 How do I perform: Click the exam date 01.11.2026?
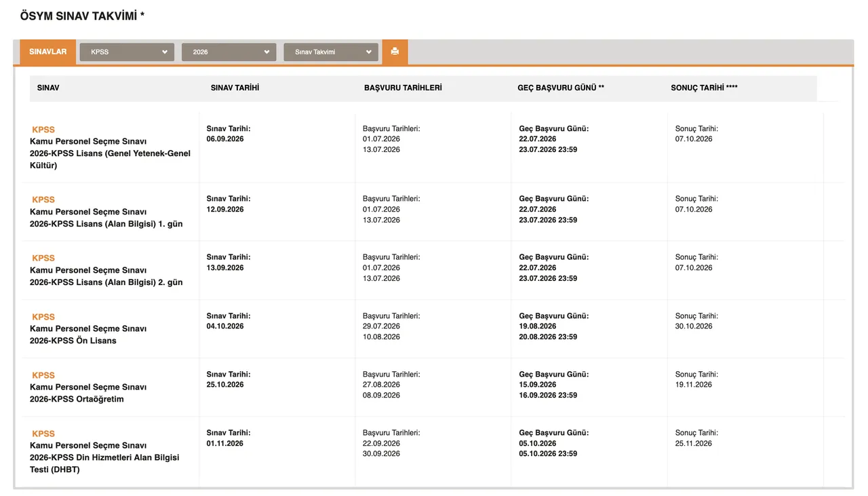225,444
